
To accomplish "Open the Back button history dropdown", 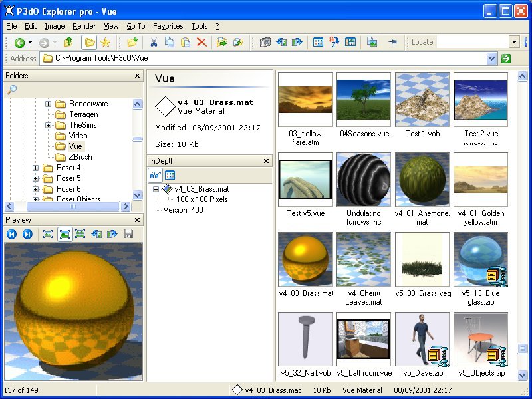I will click(30, 43).
